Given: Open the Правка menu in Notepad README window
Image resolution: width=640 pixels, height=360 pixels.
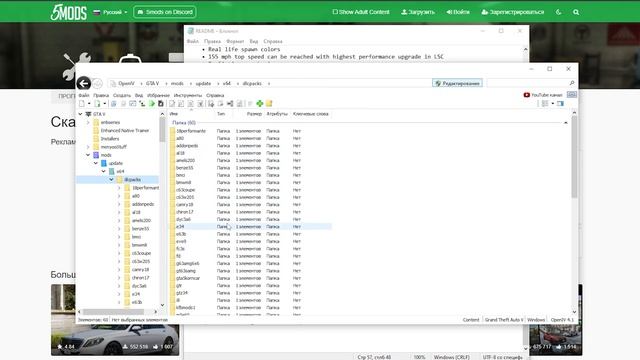Looking at the screenshot, I should click(212, 41).
